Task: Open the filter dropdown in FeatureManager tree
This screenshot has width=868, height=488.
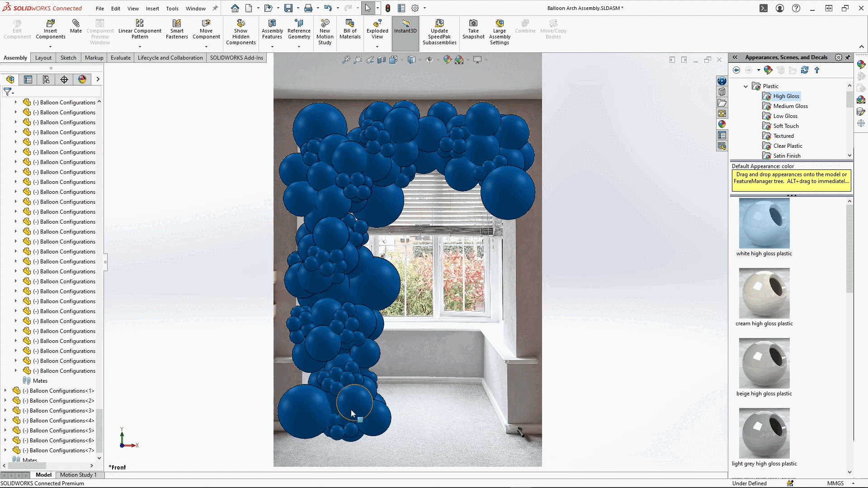Action: tap(12, 92)
